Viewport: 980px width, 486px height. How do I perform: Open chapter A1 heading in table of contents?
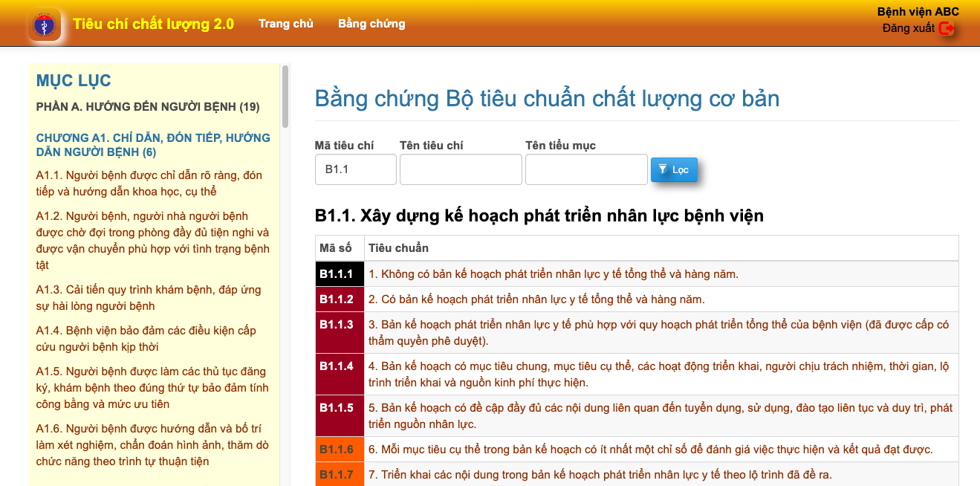coord(153,145)
